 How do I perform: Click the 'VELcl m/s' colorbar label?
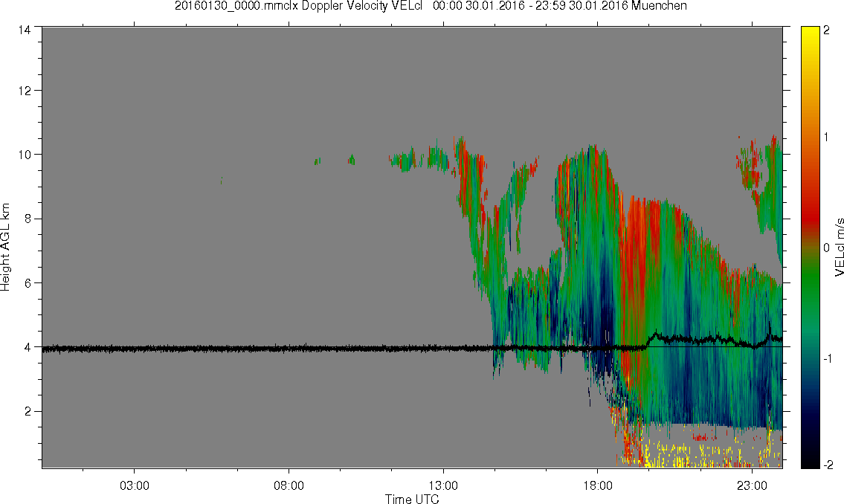839,248
